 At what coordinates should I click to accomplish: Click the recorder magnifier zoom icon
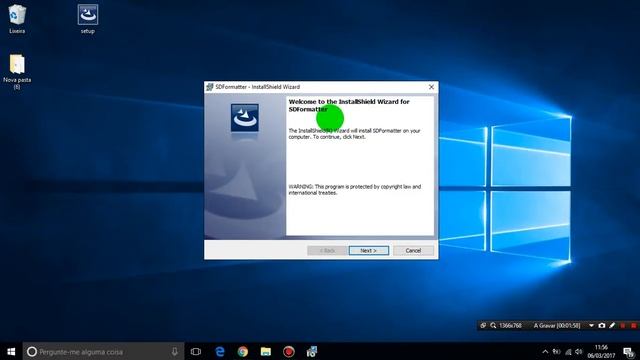493,325
